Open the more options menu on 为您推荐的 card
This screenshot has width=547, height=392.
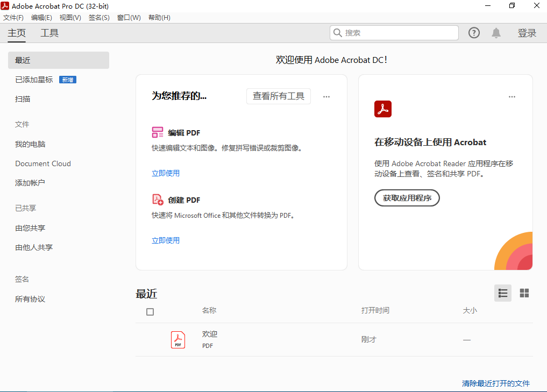(326, 97)
